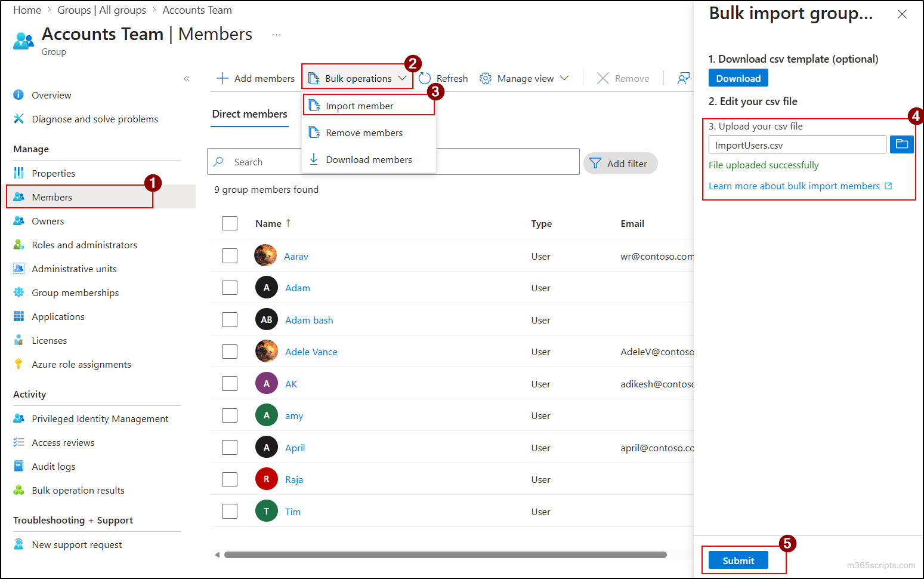Viewport: 924px width, 579px height.
Task: Click the ImportUsers.csv file name field
Action: click(797, 145)
